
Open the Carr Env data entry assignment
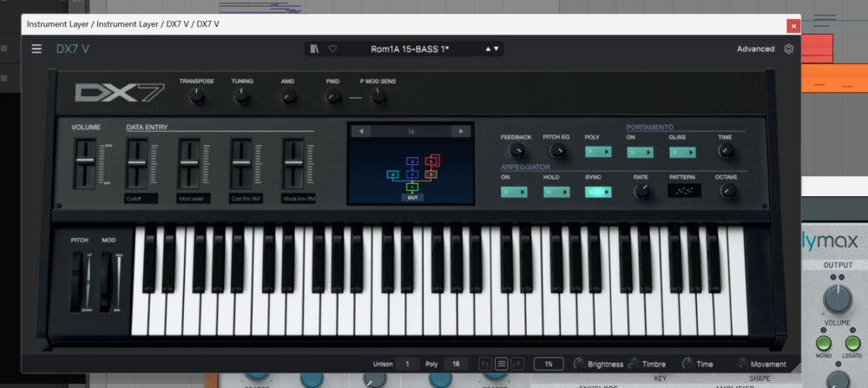tap(246, 198)
